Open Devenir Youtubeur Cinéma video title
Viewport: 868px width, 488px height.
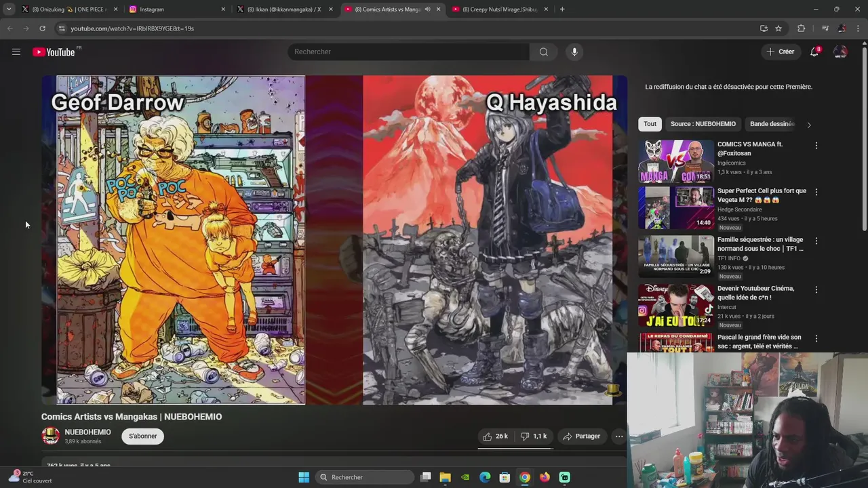756,293
